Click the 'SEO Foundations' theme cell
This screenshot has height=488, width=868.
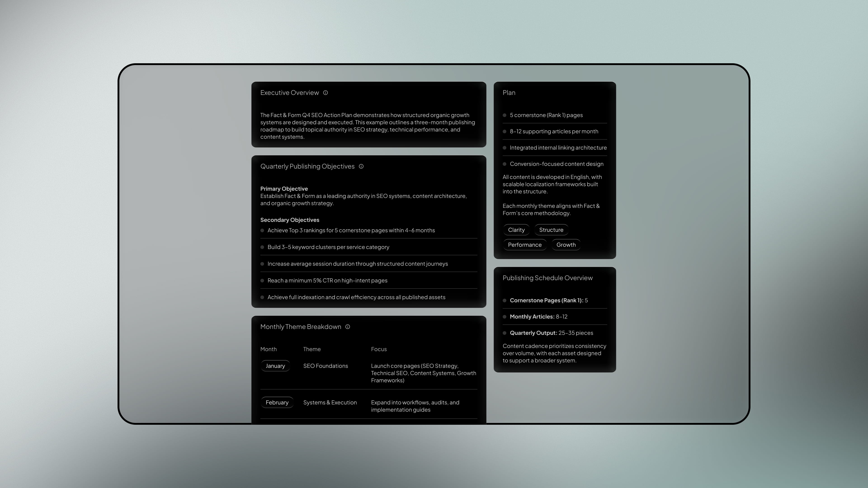(x=325, y=366)
